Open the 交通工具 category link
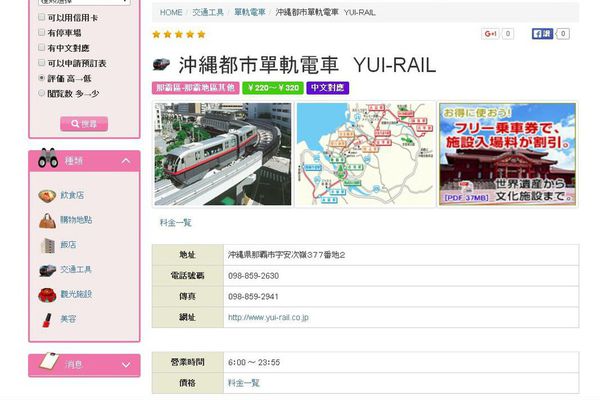Viewport: 600px width, 400px height. [x=76, y=269]
